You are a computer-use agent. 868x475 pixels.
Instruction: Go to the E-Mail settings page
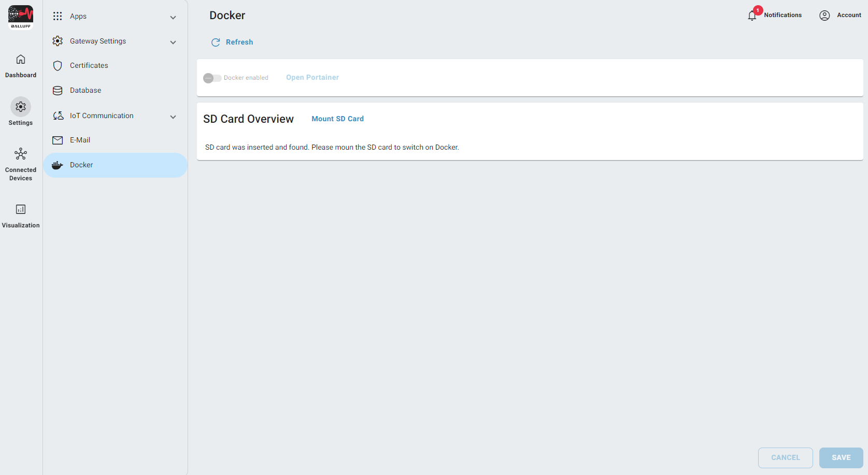tap(80, 140)
